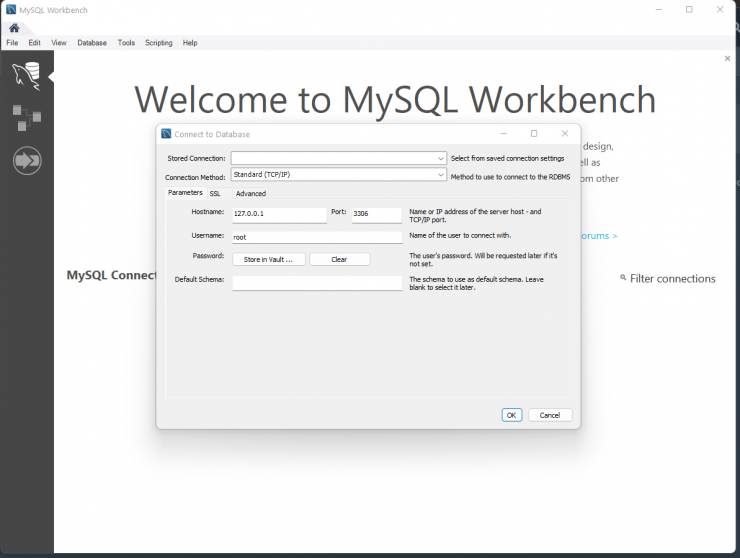Click the 'Method to use to connect' hint
740x558 pixels.
510,177
